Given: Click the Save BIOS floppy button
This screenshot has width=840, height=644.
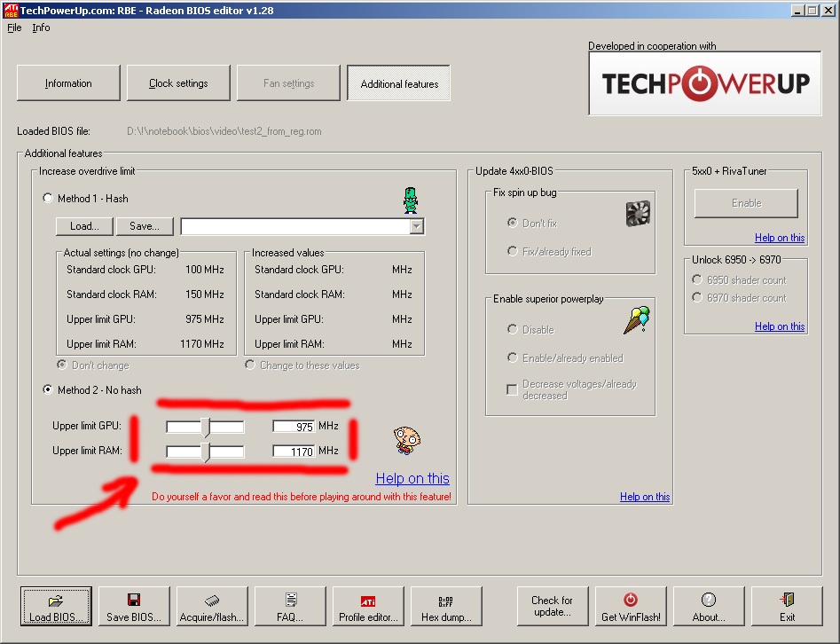Looking at the screenshot, I should click(x=134, y=607).
